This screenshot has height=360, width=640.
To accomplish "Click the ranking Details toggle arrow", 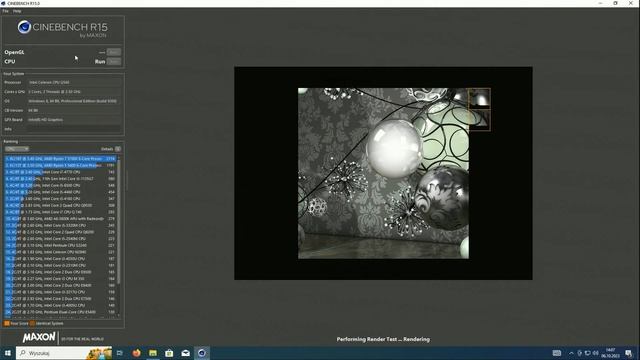I will tap(118, 149).
